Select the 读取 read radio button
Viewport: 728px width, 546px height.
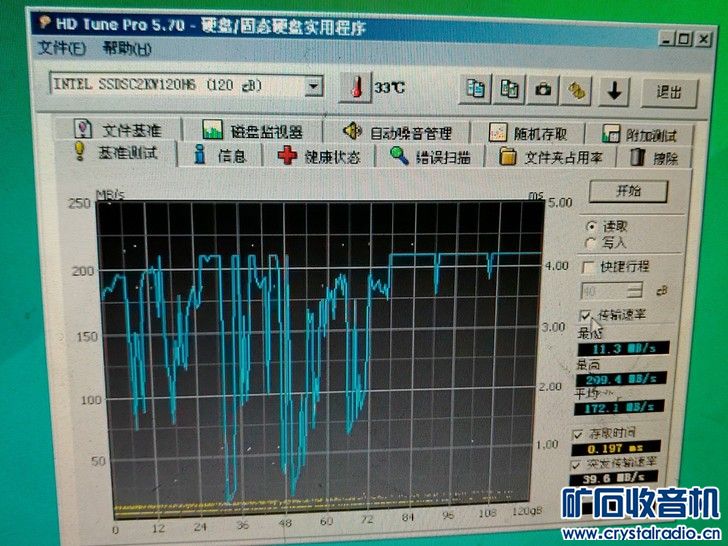coord(592,227)
